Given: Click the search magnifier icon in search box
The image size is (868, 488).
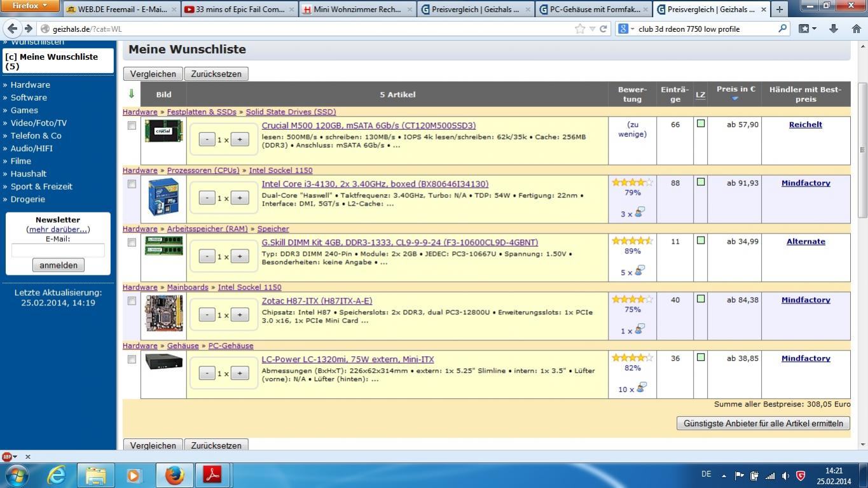Looking at the screenshot, I should [783, 29].
